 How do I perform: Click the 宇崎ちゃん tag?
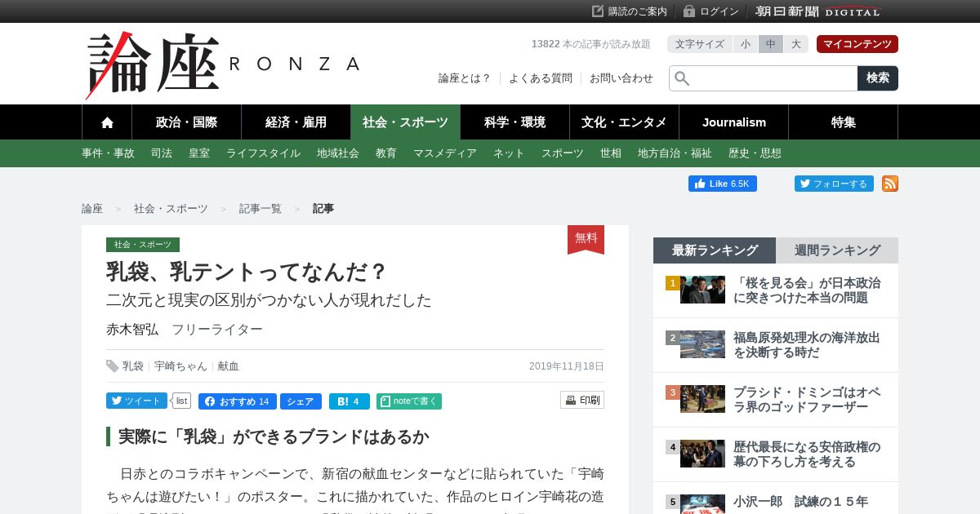click(180, 366)
